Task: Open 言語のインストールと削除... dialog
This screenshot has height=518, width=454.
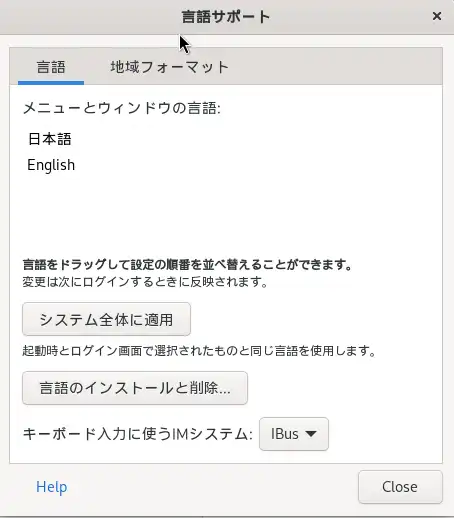Action: [x=135, y=388]
